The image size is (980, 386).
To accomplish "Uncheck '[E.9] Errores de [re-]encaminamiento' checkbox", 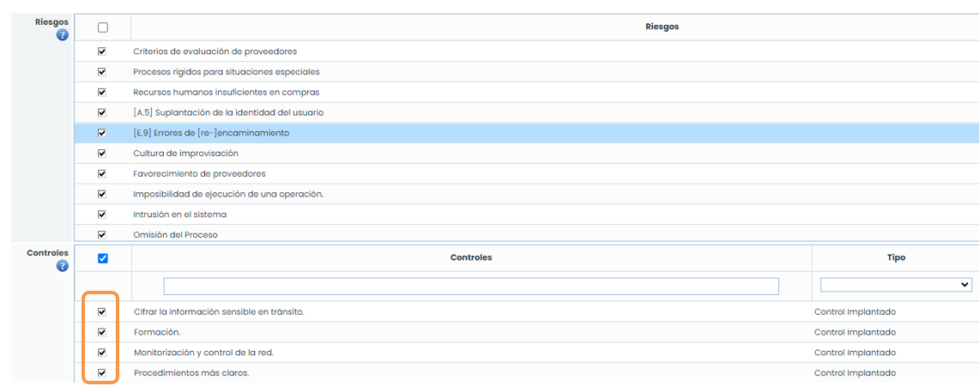I will [103, 133].
